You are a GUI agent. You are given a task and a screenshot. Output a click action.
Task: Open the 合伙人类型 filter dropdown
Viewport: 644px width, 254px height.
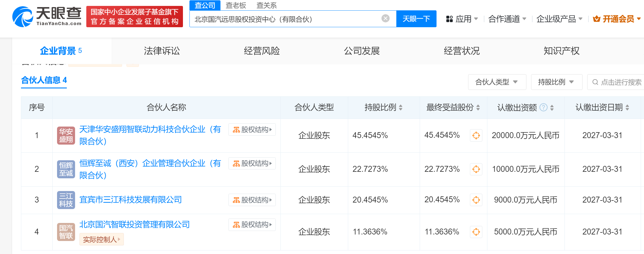pos(497,82)
